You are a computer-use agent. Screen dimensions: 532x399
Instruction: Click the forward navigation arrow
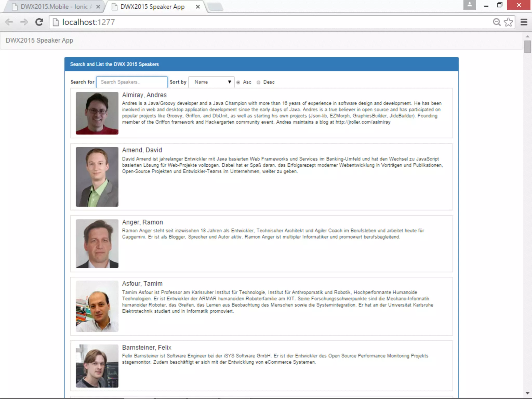pyautogui.click(x=24, y=22)
